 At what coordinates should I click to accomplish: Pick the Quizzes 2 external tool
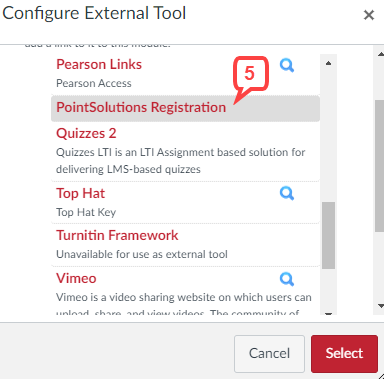click(x=86, y=133)
